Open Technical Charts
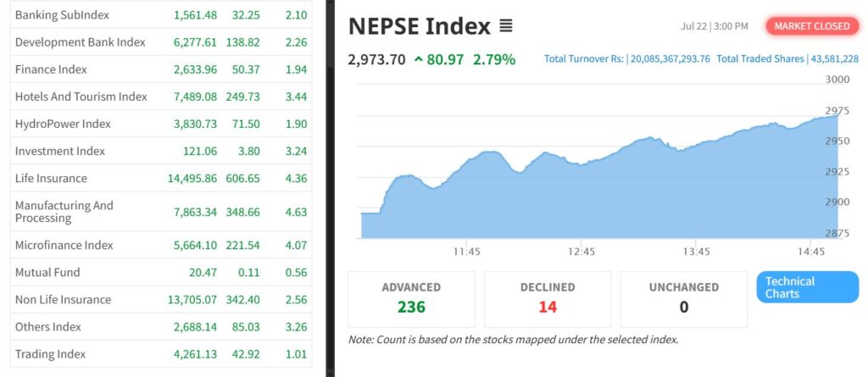 pyautogui.click(x=807, y=287)
